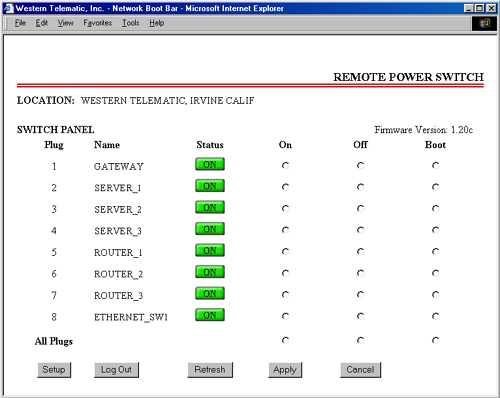Select Boot radio for ETHERNET_SW1
The height and width of the screenshot is (398, 500).
coord(435,316)
